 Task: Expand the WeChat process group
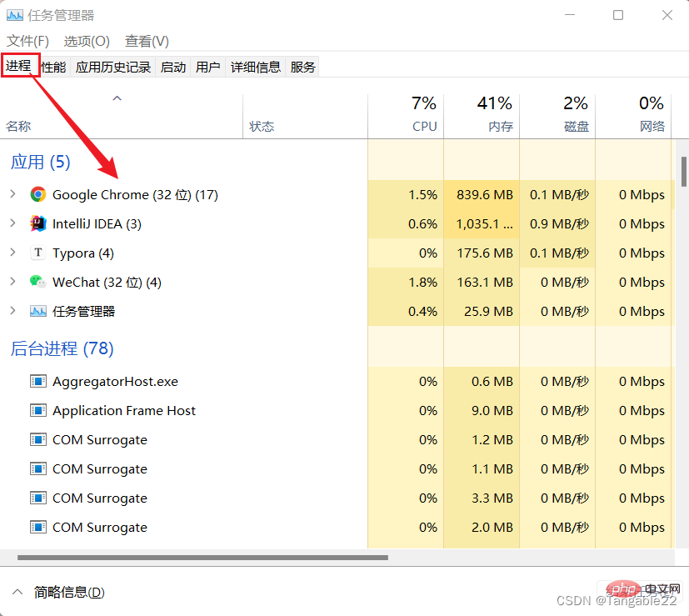12,282
